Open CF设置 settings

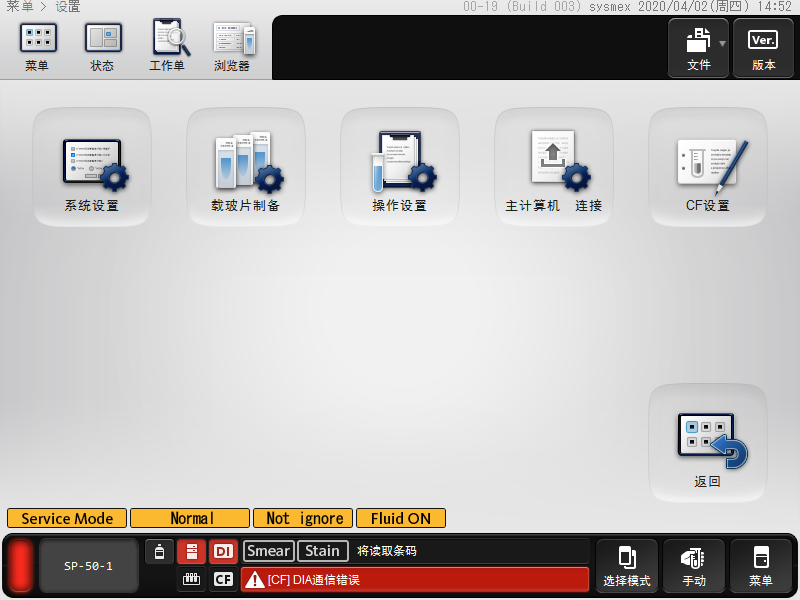708,168
